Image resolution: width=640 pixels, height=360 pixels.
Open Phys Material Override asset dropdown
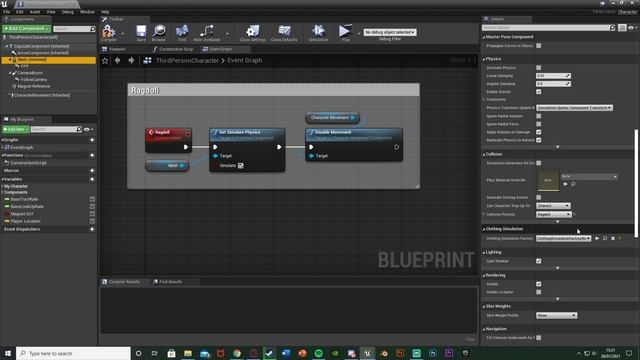[x=589, y=177]
